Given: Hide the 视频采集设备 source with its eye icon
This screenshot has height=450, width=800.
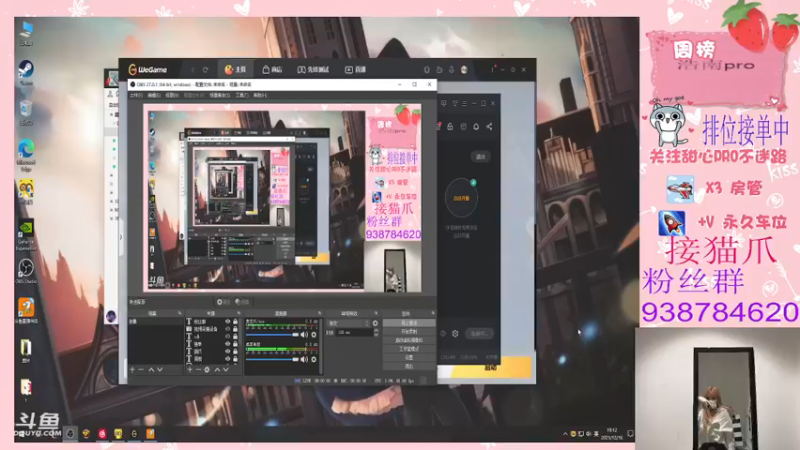Looking at the screenshot, I should coord(228,329).
